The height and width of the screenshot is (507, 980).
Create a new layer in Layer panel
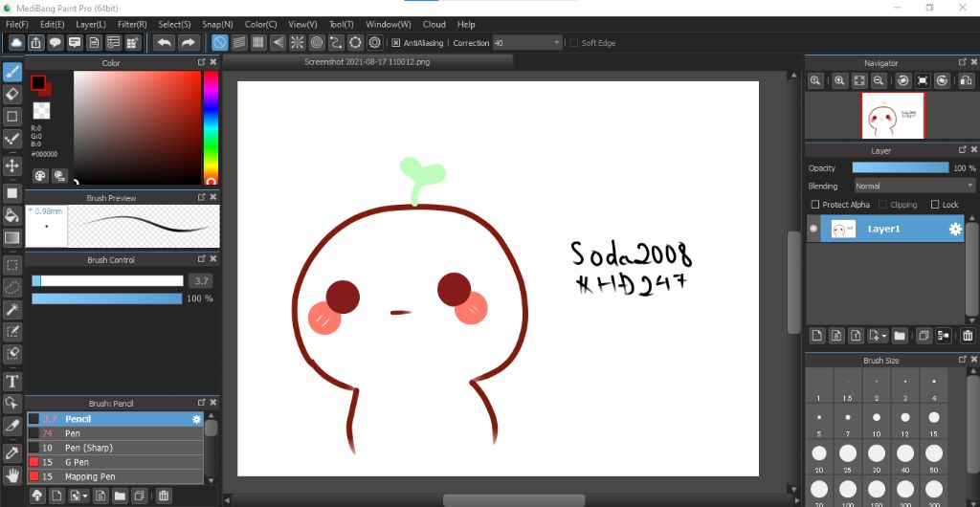[817, 336]
